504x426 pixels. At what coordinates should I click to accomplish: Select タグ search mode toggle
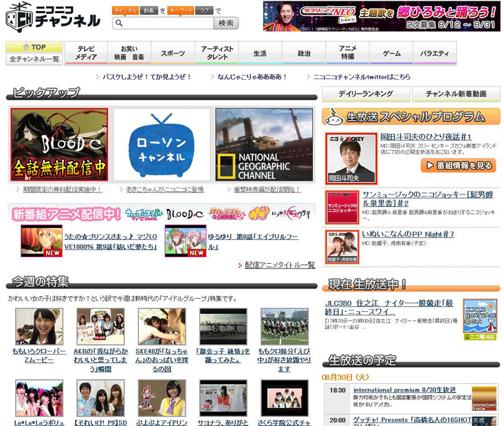pyautogui.click(x=204, y=10)
